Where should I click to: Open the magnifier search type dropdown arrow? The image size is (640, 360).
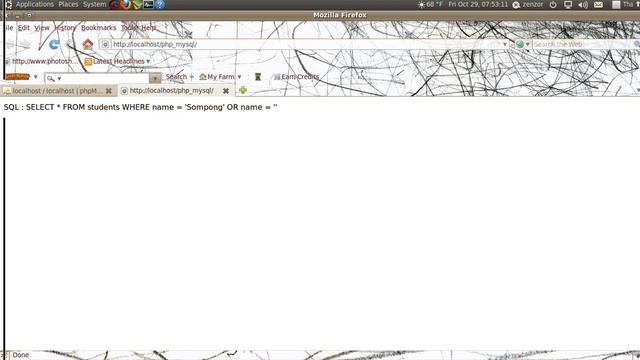tap(59, 78)
